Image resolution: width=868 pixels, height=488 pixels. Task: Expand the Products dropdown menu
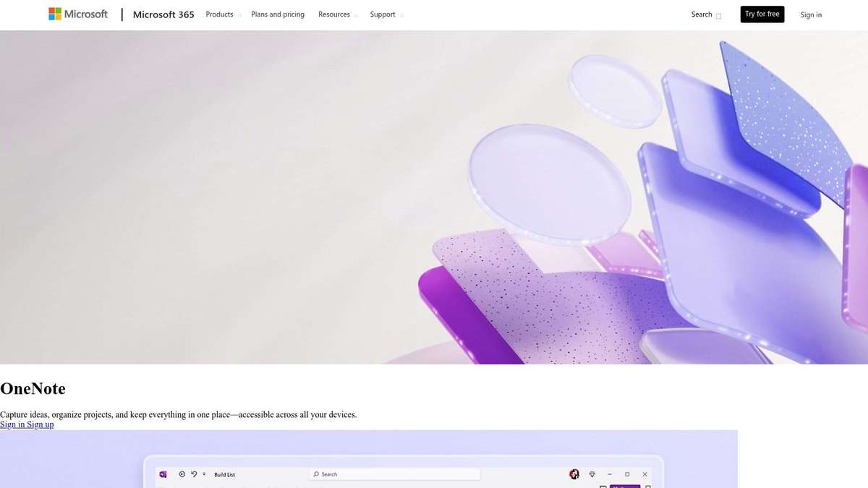click(219, 14)
